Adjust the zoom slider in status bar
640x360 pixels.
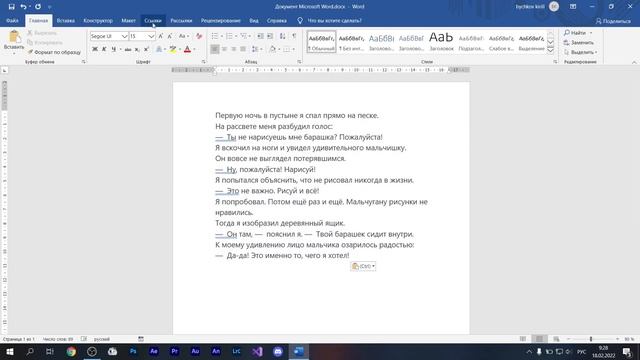click(x=591, y=339)
